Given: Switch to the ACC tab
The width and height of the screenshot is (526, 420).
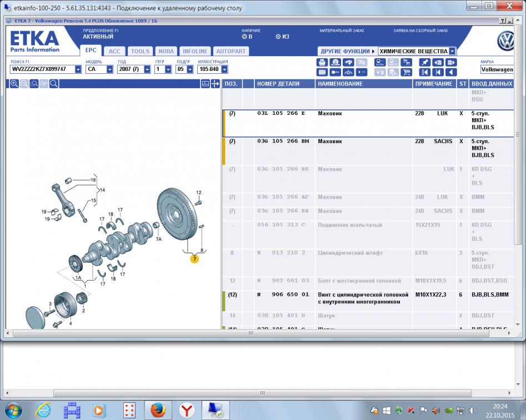Looking at the screenshot, I should pos(114,51).
